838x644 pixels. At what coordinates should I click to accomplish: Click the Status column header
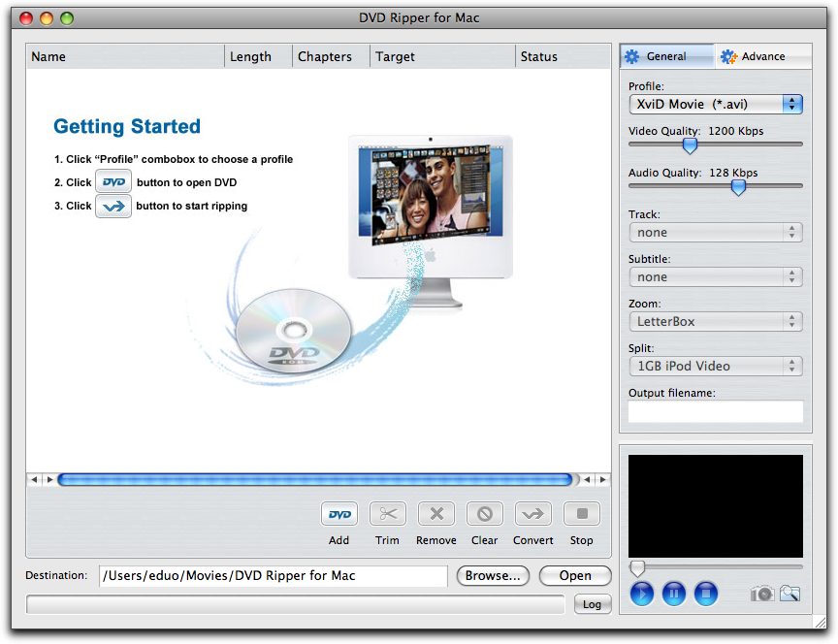(564, 56)
